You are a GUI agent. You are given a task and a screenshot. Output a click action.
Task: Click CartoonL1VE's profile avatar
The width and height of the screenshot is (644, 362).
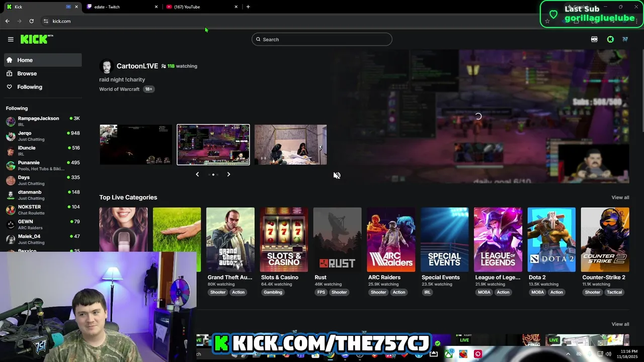click(x=106, y=66)
